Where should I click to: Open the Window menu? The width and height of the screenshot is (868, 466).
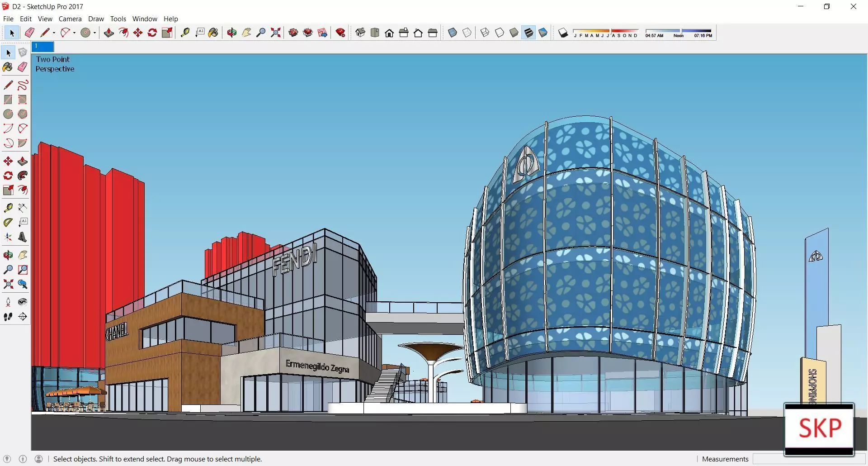[145, 19]
